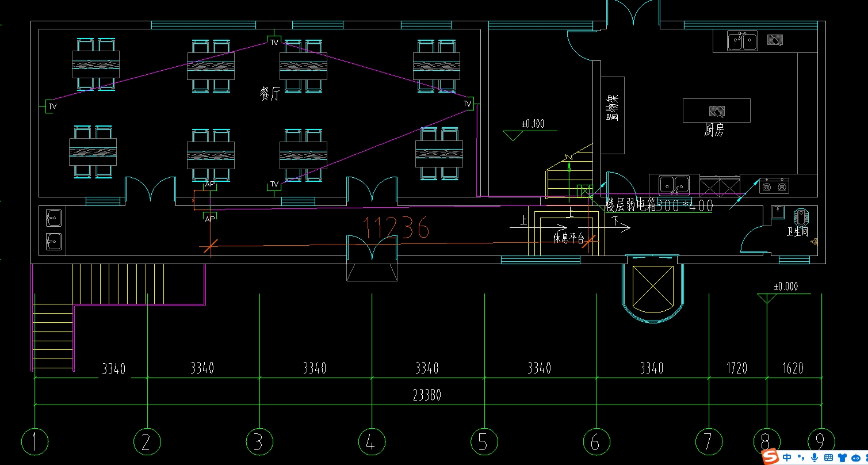Select the orange 11236 length annotation

[397, 228]
